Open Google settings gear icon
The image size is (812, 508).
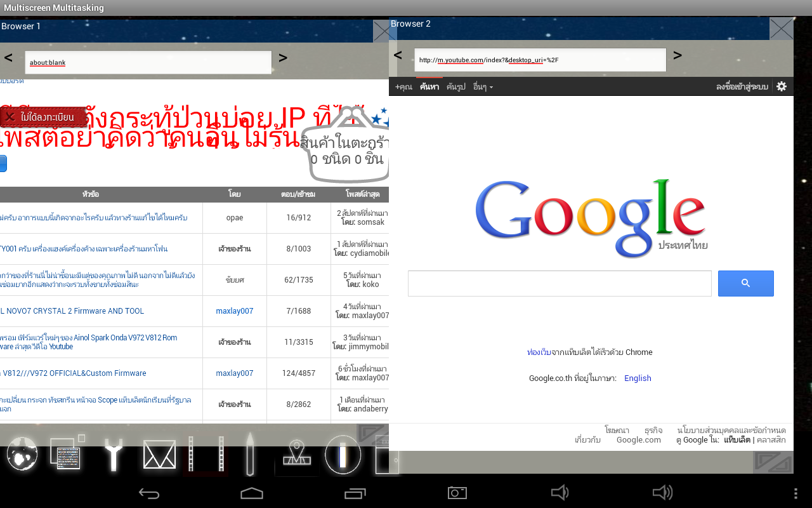[782, 86]
